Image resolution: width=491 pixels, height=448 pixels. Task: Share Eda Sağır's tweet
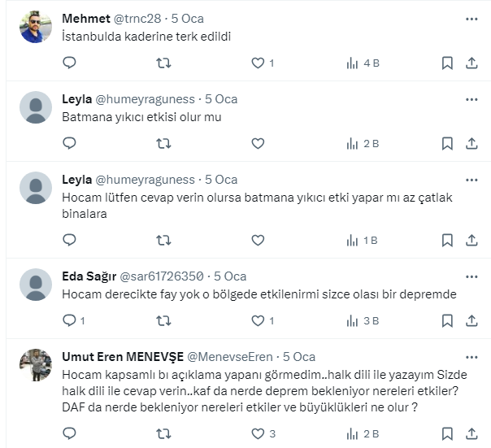[471, 320]
